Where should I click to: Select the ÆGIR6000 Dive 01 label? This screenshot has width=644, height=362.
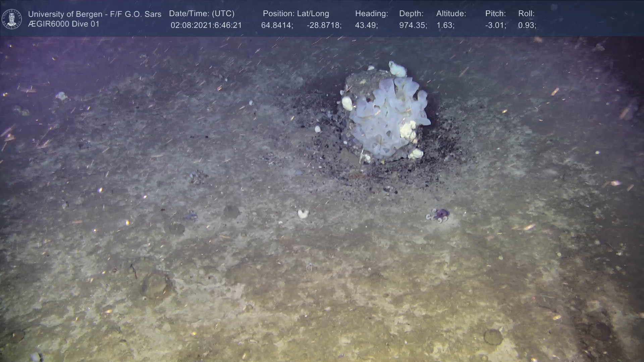64,24
